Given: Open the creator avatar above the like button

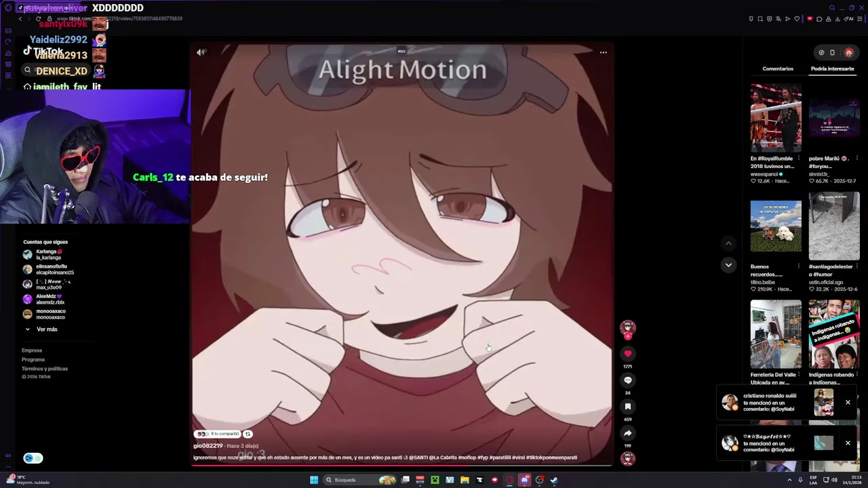Looking at the screenshot, I should [x=627, y=327].
